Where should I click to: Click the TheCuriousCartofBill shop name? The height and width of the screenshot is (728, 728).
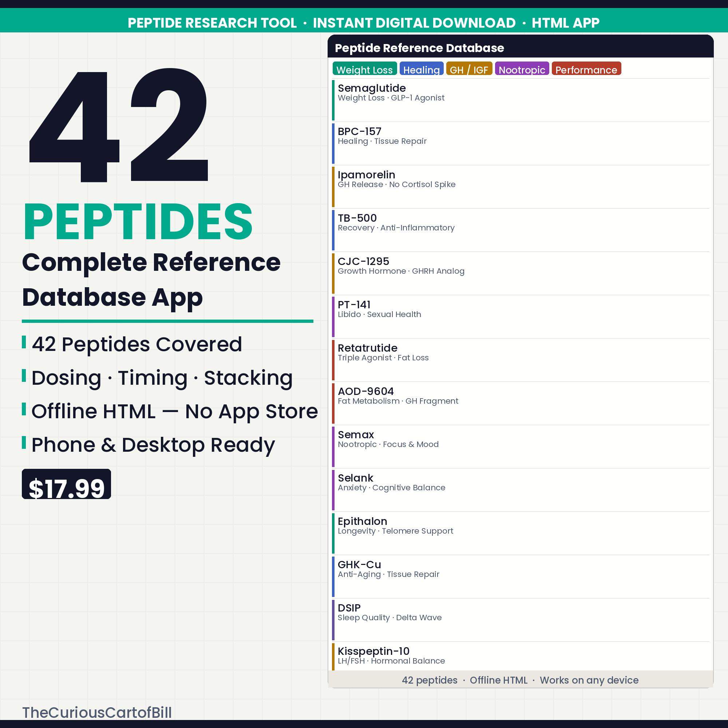(x=97, y=713)
